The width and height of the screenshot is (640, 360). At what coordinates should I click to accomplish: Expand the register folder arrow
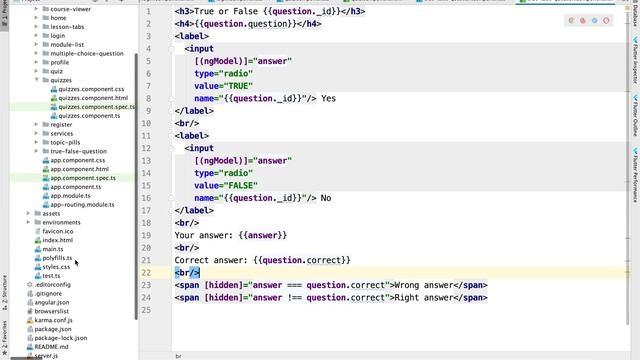[37, 124]
